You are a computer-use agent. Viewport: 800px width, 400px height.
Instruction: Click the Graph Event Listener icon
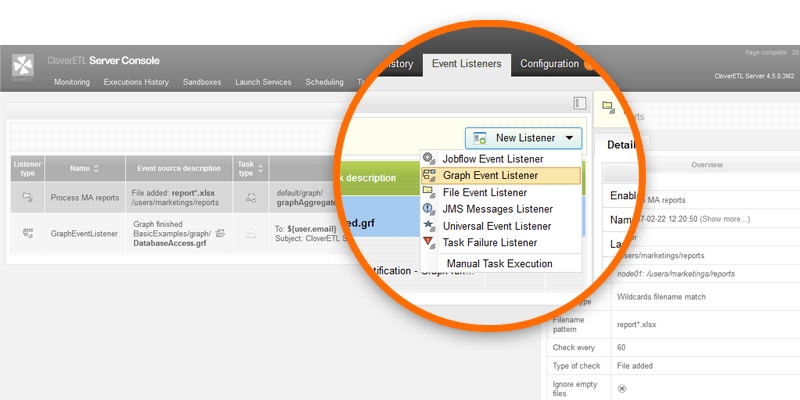(429, 176)
